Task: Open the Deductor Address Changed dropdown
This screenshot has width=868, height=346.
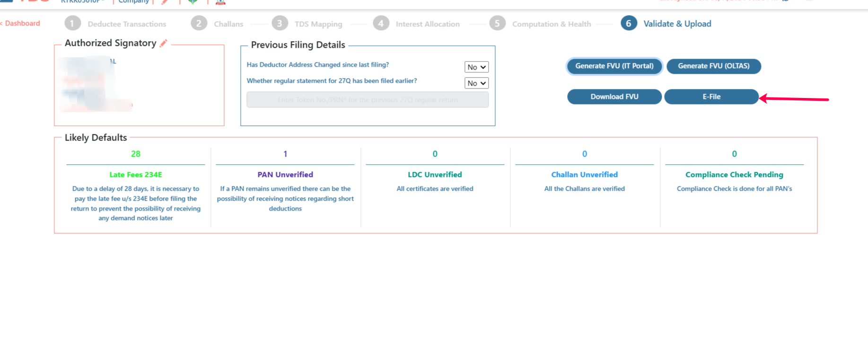Action: (476, 67)
